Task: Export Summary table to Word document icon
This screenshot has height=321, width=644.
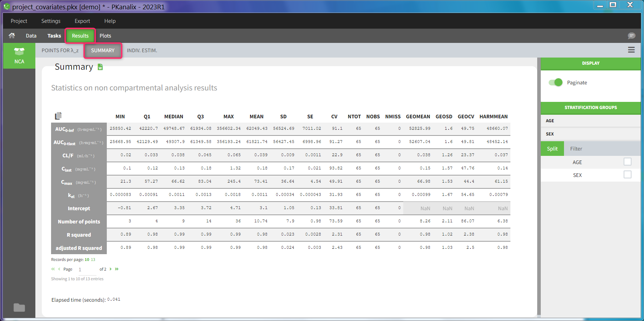Action: [100, 67]
